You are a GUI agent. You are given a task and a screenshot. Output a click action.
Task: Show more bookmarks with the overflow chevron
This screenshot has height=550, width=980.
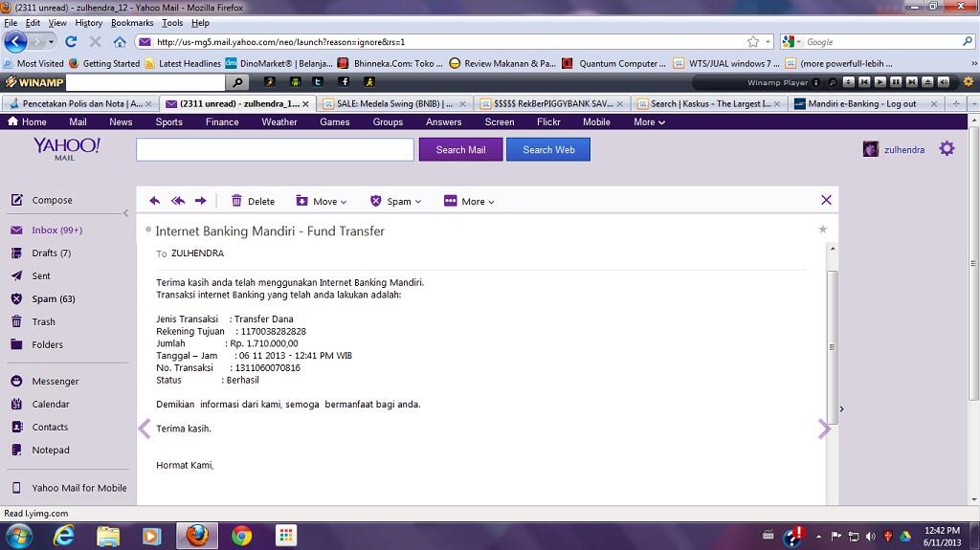[973, 63]
